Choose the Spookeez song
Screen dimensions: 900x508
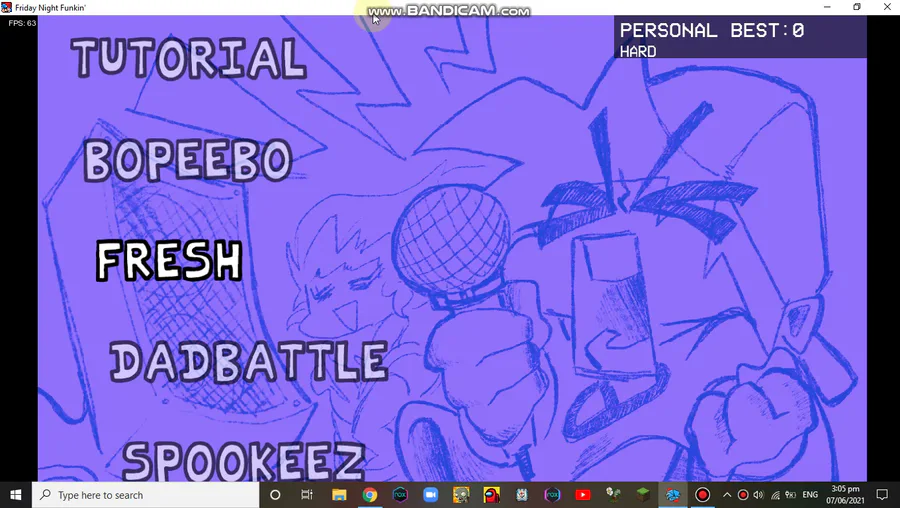click(x=243, y=461)
